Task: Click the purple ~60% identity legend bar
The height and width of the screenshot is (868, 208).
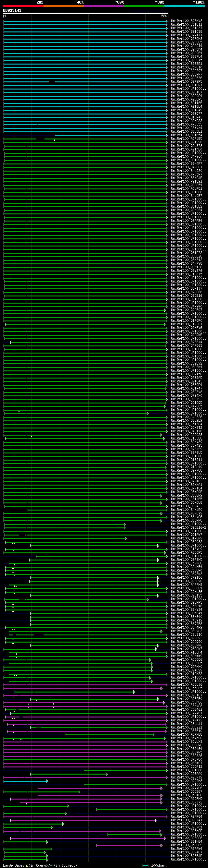Action: [x=104, y=6]
